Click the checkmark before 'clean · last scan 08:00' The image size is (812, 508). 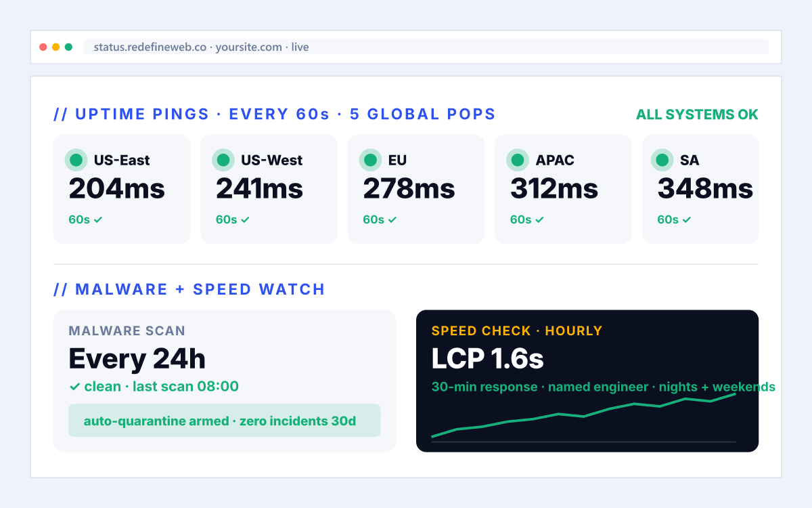click(x=74, y=387)
